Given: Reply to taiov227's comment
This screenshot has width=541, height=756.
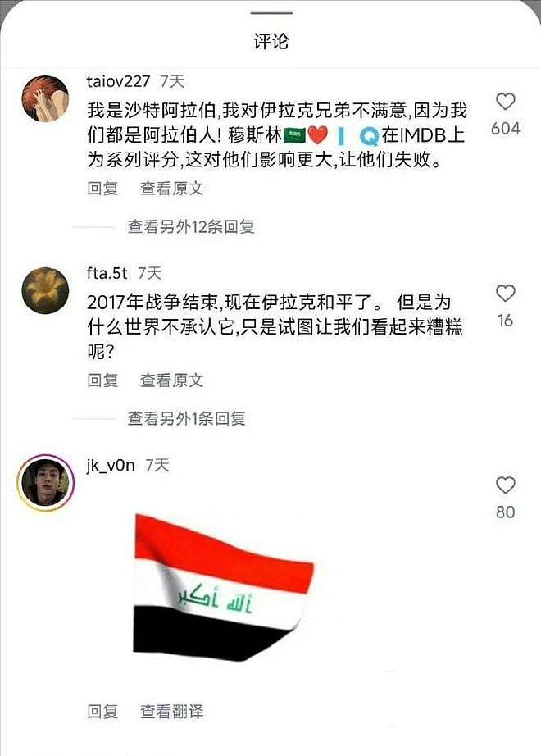Looking at the screenshot, I should point(102,188).
